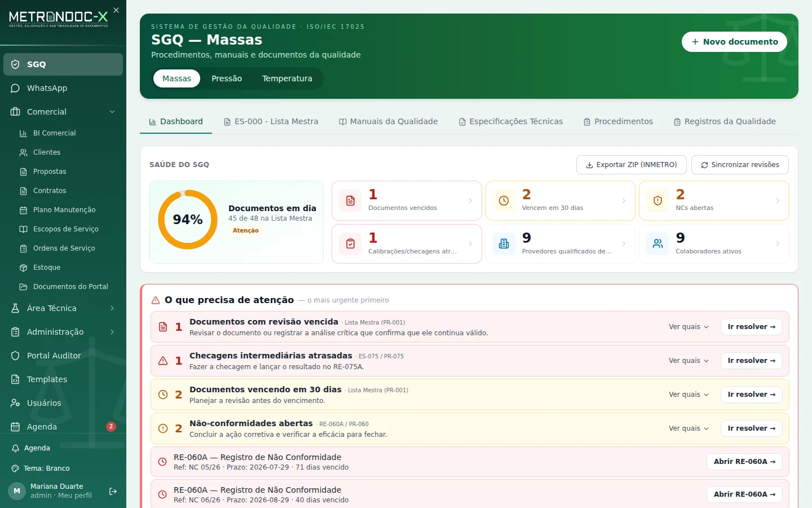The image size is (812, 508).
Task: Open the Provedores qualificados card
Action: (561, 244)
